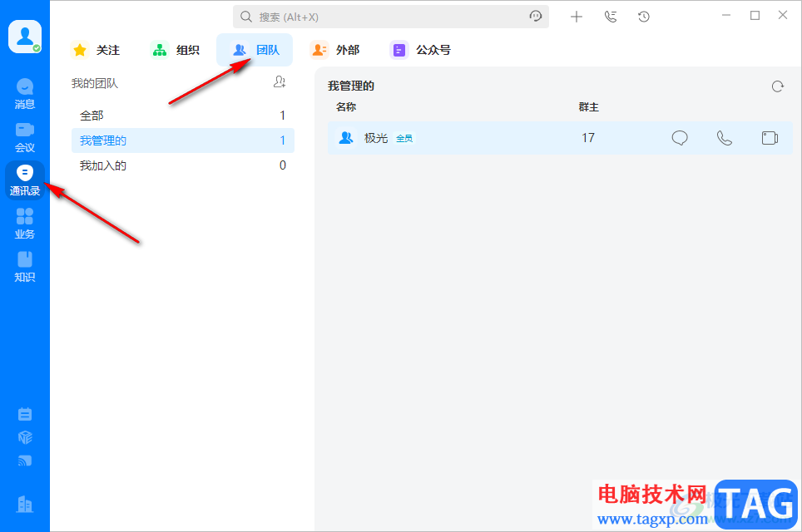Open the organization building icon
The height and width of the screenshot is (532, 802).
(25, 505)
